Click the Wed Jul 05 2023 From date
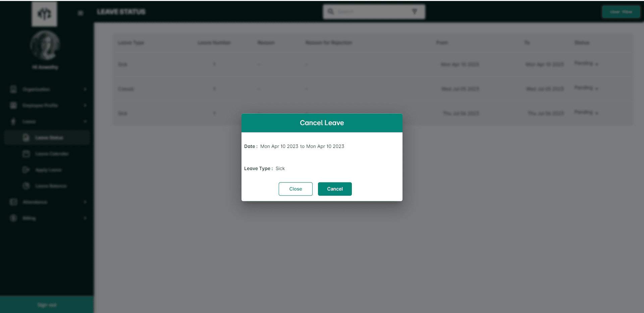The image size is (644, 313). coord(460,89)
